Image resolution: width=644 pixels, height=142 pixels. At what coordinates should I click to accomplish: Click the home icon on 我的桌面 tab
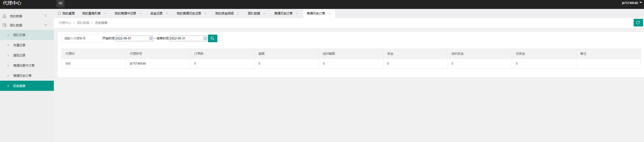point(59,13)
